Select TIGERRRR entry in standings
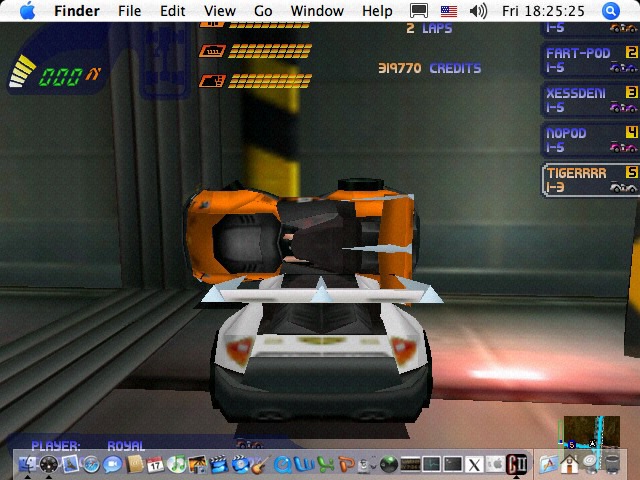640x480 pixels. pyautogui.click(x=590, y=180)
